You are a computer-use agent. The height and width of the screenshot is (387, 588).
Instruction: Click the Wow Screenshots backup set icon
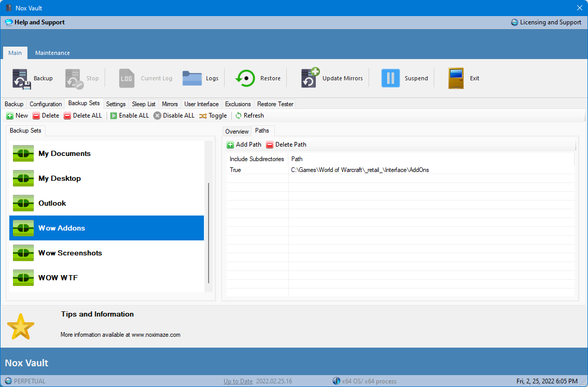(x=23, y=253)
